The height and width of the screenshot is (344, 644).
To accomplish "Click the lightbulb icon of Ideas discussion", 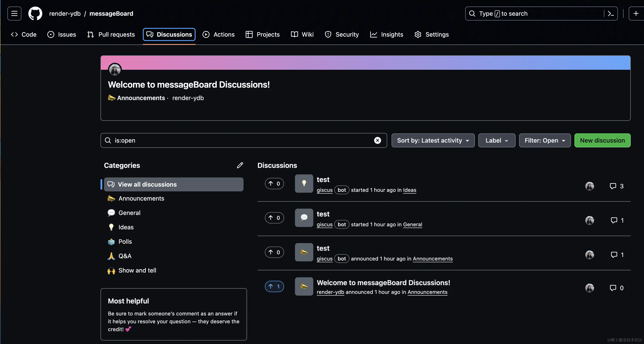I will tap(304, 184).
